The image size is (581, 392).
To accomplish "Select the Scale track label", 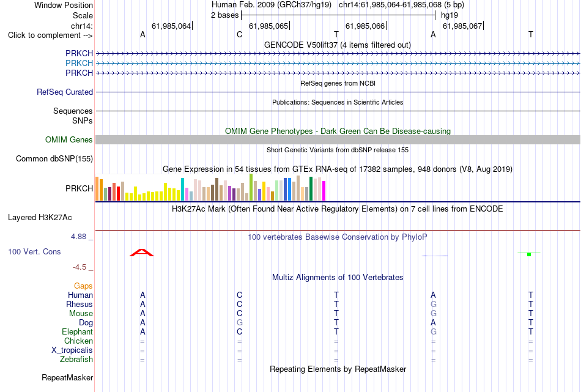I will pyautogui.click(x=83, y=15).
